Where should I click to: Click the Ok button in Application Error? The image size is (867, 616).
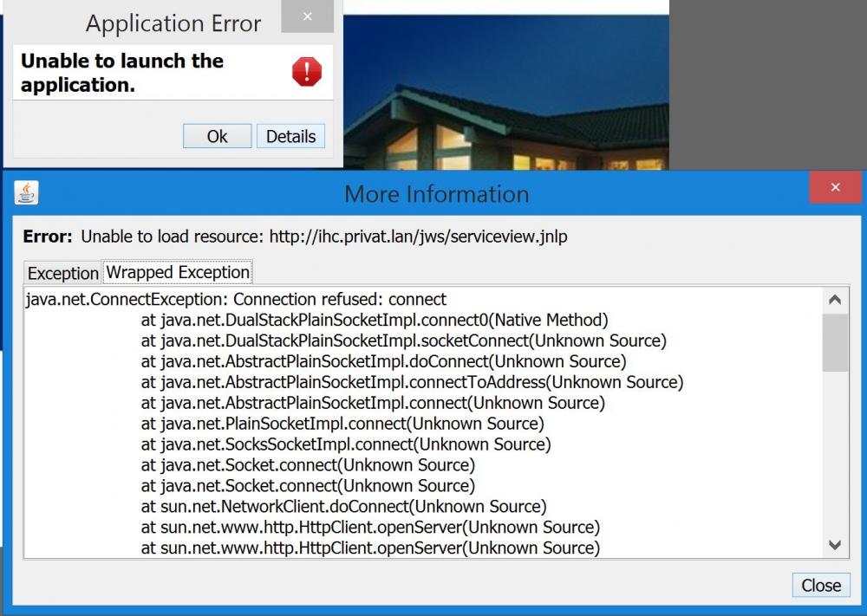point(217,136)
